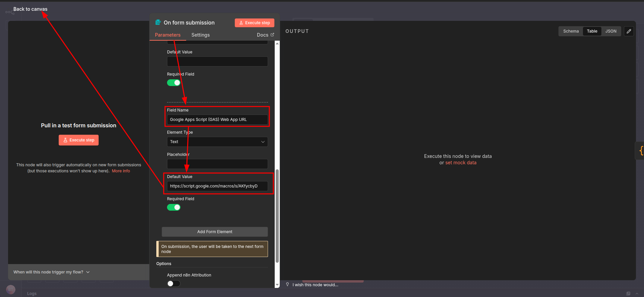Viewport: 644px width, 297px height.
Task: Expand "When will this node trigger my flow?"
Action: pyautogui.click(x=52, y=272)
